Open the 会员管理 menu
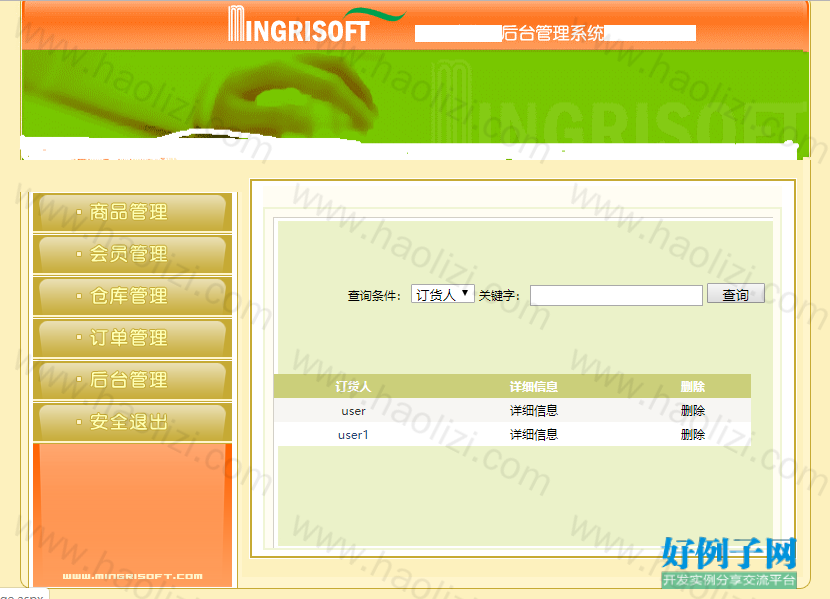Screen dimensions: 830x599 click(x=132, y=254)
